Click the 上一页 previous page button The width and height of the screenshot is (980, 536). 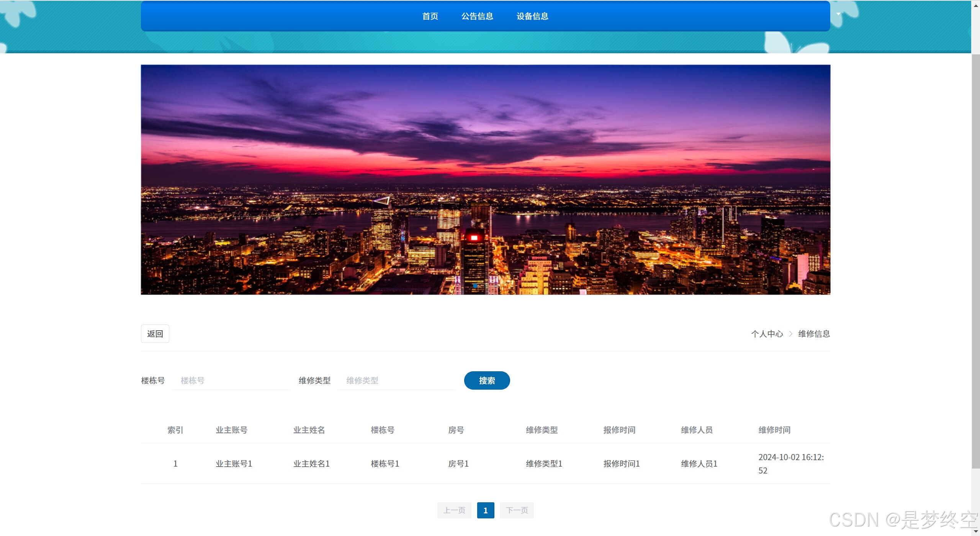454,510
